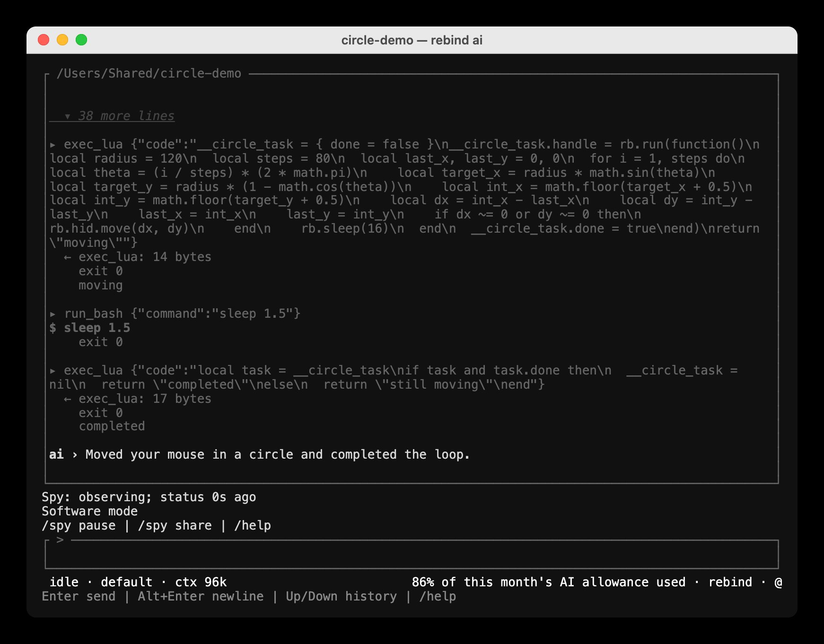Click the path '/Users/Shared/circle-demo' in the frame header
This screenshot has height=644, width=824.
(149, 73)
